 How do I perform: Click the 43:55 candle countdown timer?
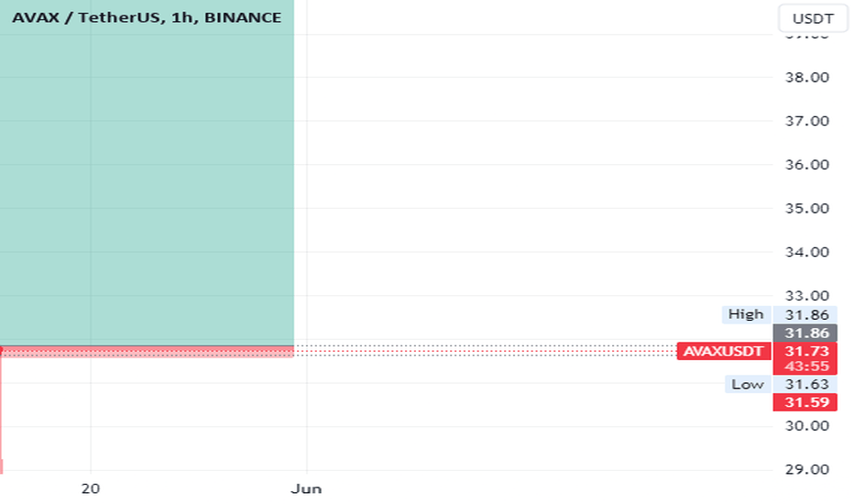point(806,367)
